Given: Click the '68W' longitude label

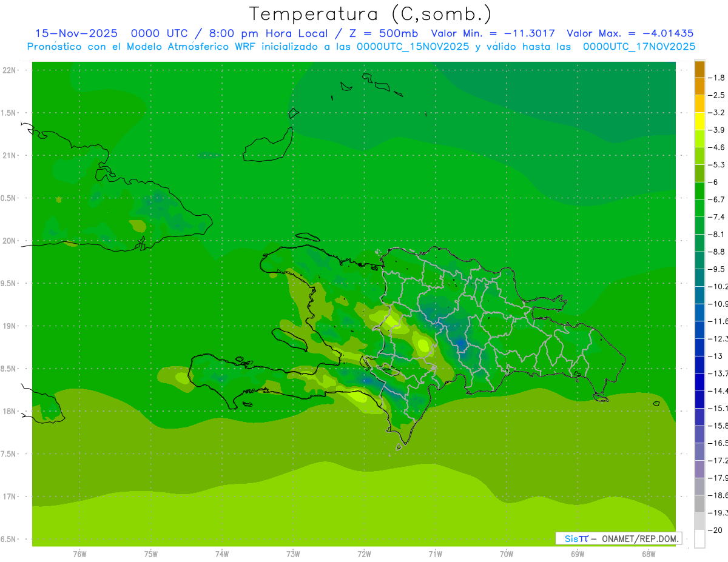Looking at the screenshot, I should pos(649,554).
